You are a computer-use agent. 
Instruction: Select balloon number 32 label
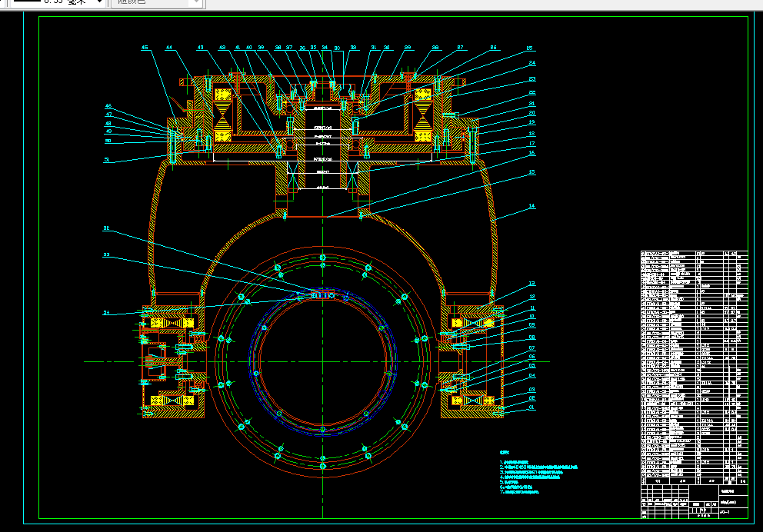coord(353,48)
